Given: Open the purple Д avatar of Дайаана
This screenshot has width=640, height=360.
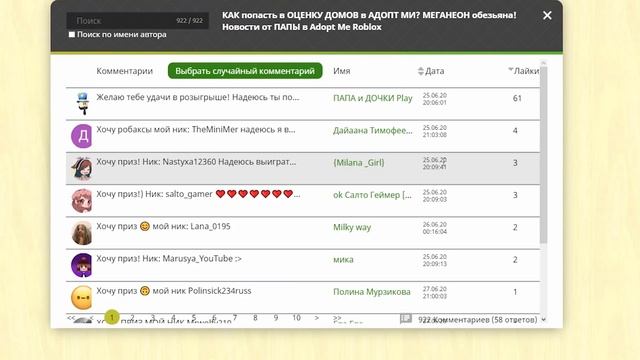Looking at the screenshot, I should 81,136.
